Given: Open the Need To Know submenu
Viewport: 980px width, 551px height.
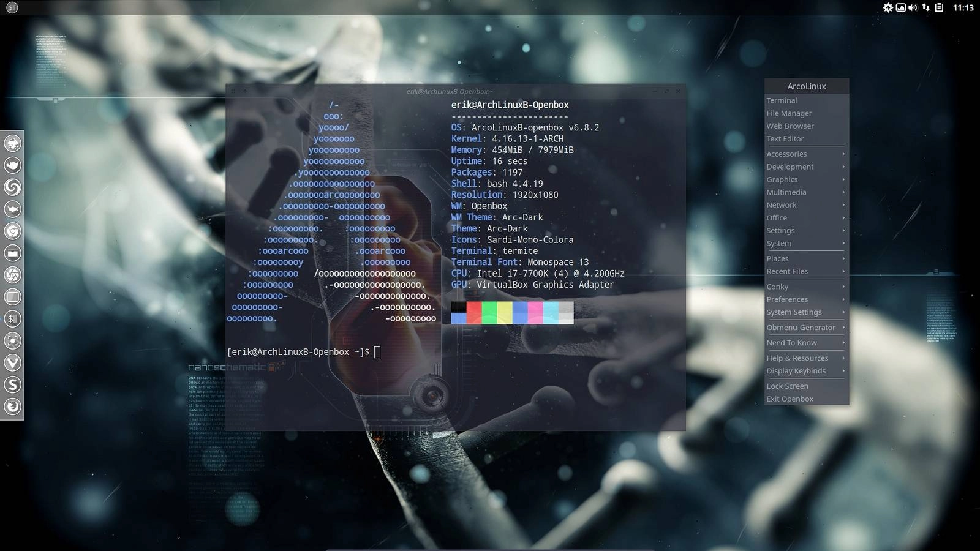Looking at the screenshot, I should [807, 343].
